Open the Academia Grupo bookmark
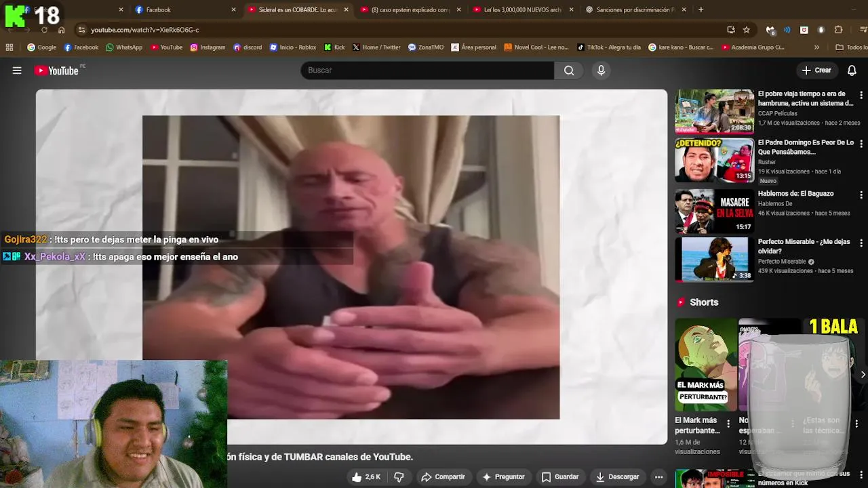 (753, 47)
